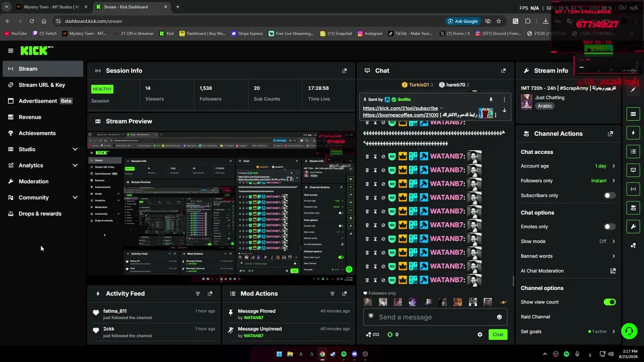Open the hamburger menu beside the Kick logo
This screenshot has height=362, width=644.
pos(11,51)
